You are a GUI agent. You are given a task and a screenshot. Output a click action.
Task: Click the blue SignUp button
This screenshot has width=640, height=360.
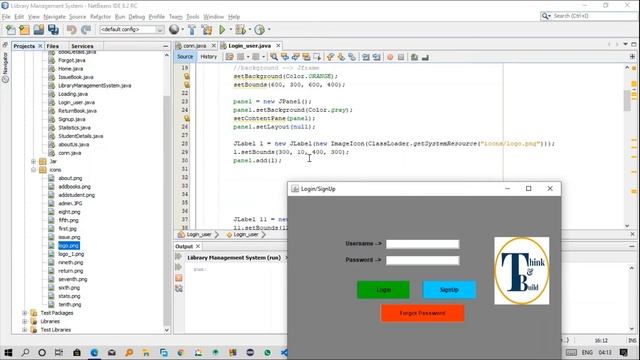click(x=449, y=290)
